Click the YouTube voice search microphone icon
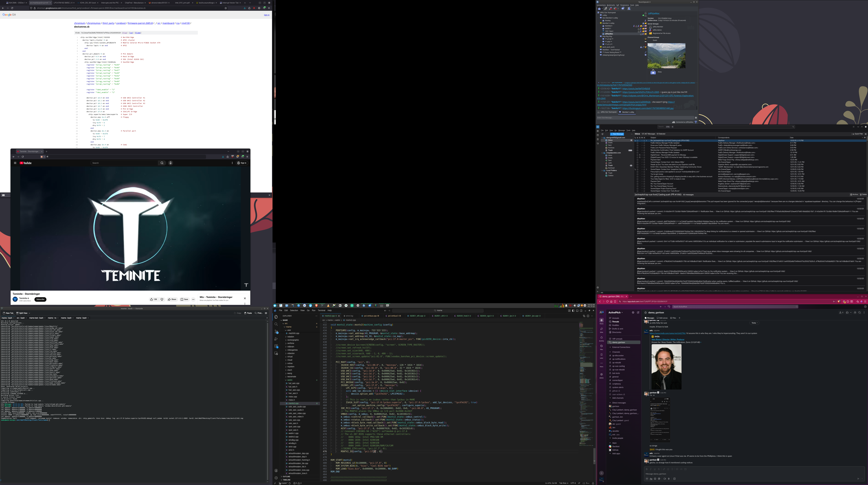Screen dimensions: 868x485 (x=170, y=163)
